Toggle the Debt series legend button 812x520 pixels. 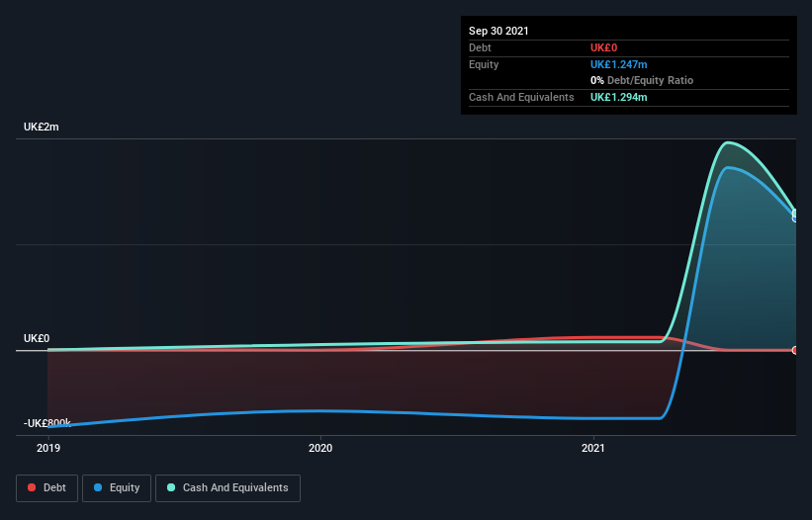pyautogui.click(x=47, y=488)
